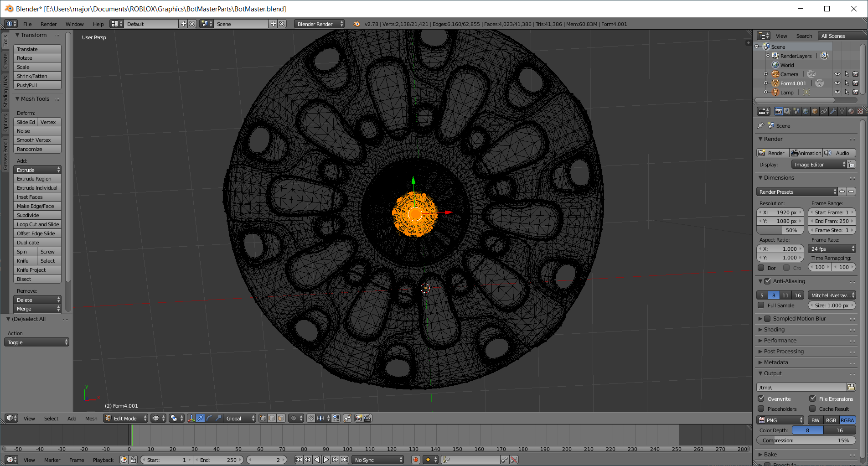Open the Modifiers wrench icon
Viewport: 868px width, 466px height.
tap(833, 111)
